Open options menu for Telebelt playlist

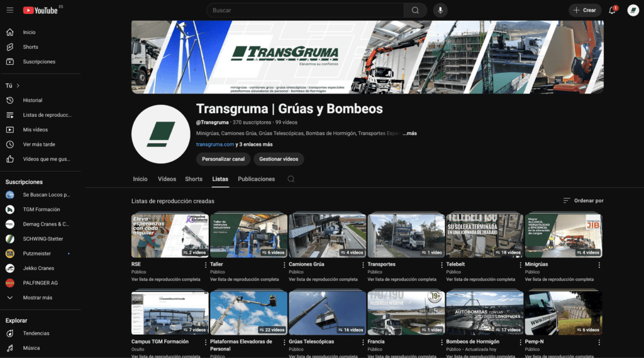pos(520,265)
